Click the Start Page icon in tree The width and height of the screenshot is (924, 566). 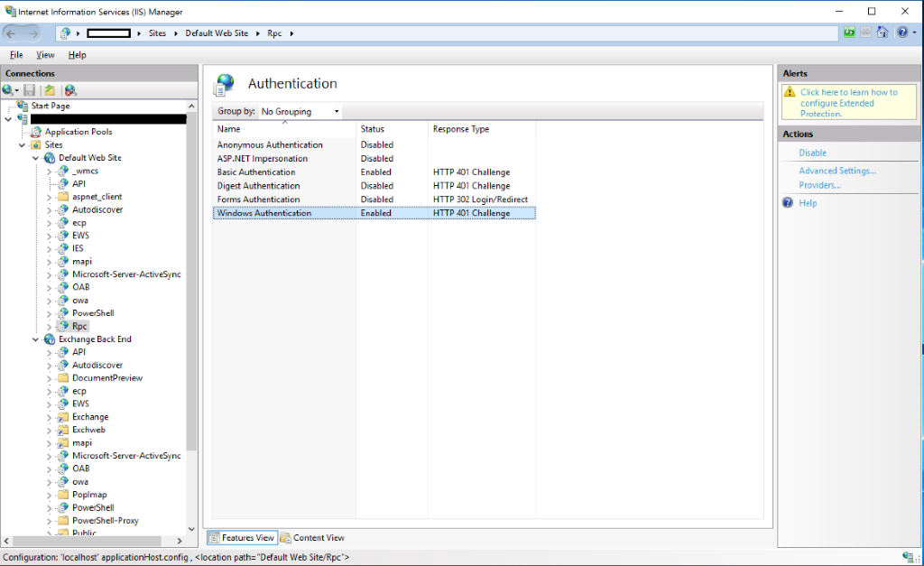(23, 106)
